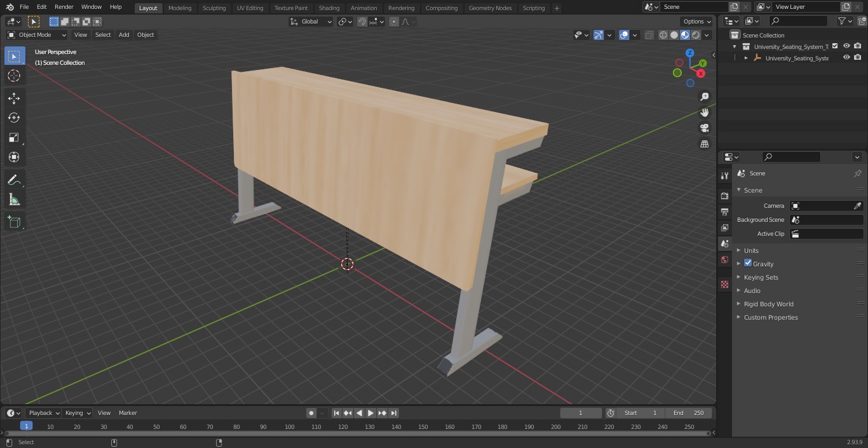Open the outliner filter dropdown
This screenshot has width=868, height=448.
[844, 21]
